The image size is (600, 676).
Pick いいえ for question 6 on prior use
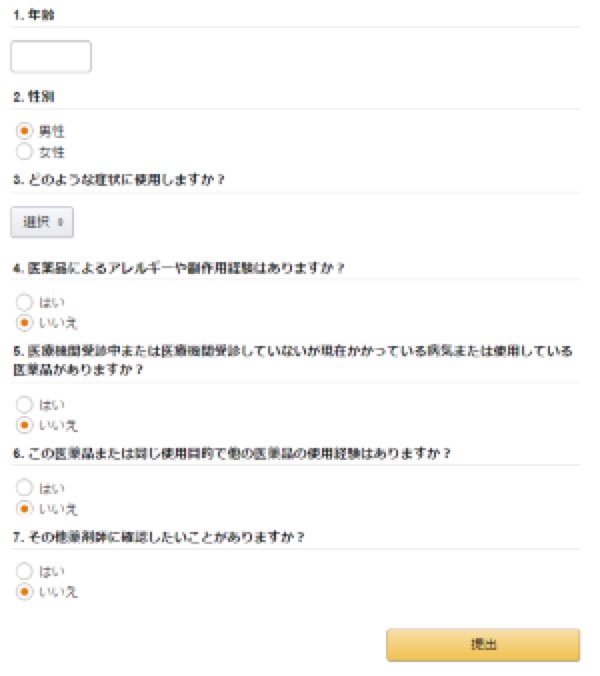tap(25, 509)
